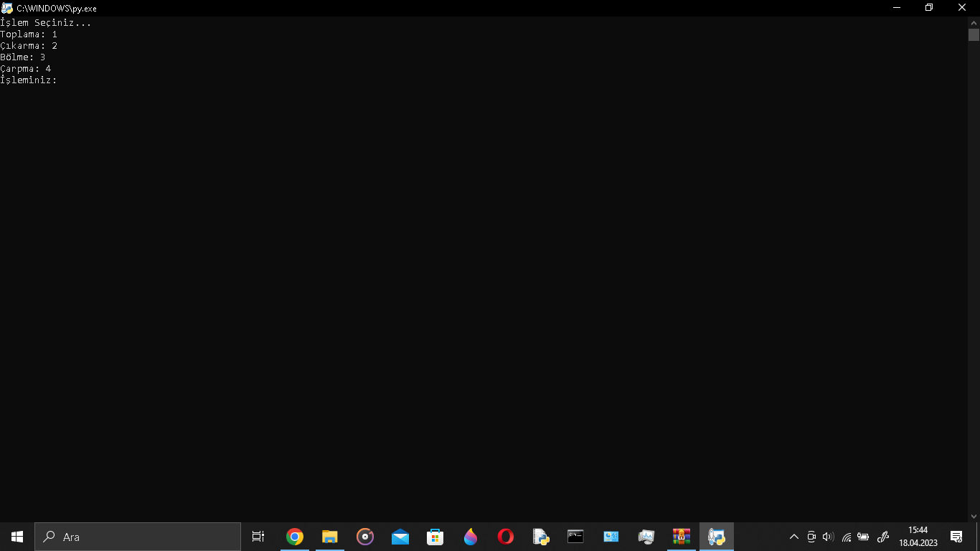Open the py.exe window system menu icon
The width and height of the screenshot is (980, 551).
point(7,8)
